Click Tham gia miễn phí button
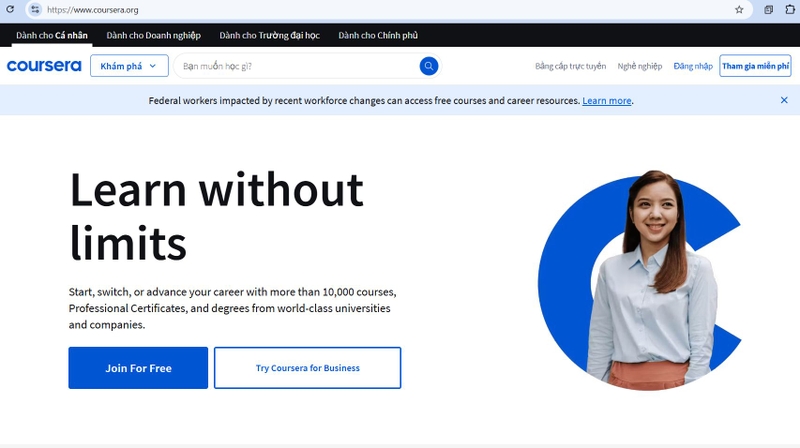Image resolution: width=800 pixels, height=448 pixels. (x=755, y=66)
